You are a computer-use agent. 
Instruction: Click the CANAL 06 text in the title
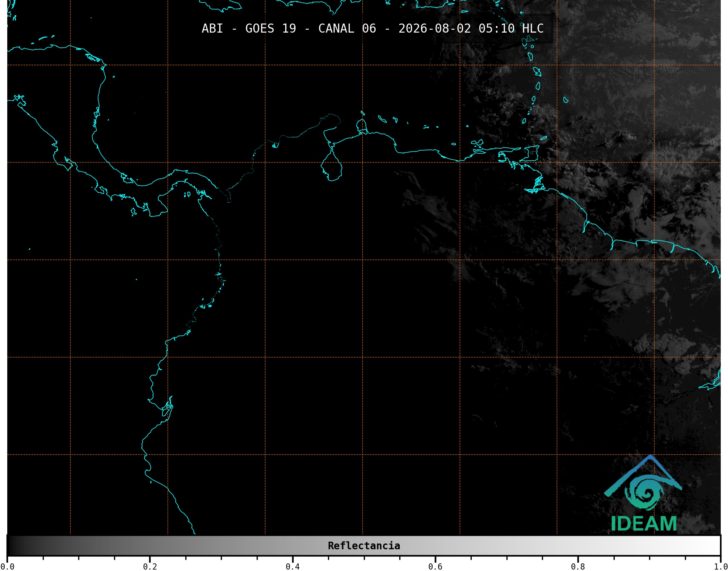(347, 29)
